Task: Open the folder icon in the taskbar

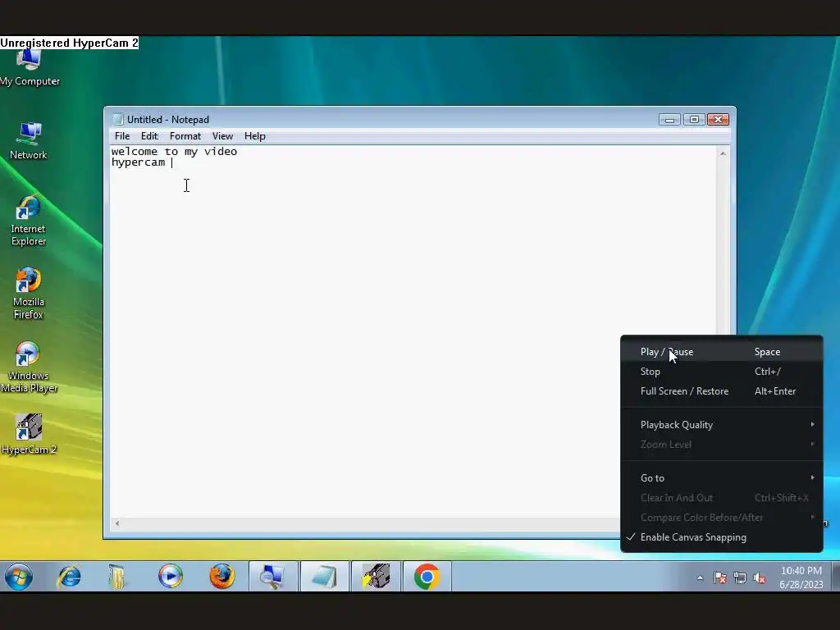Action: [116, 577]
